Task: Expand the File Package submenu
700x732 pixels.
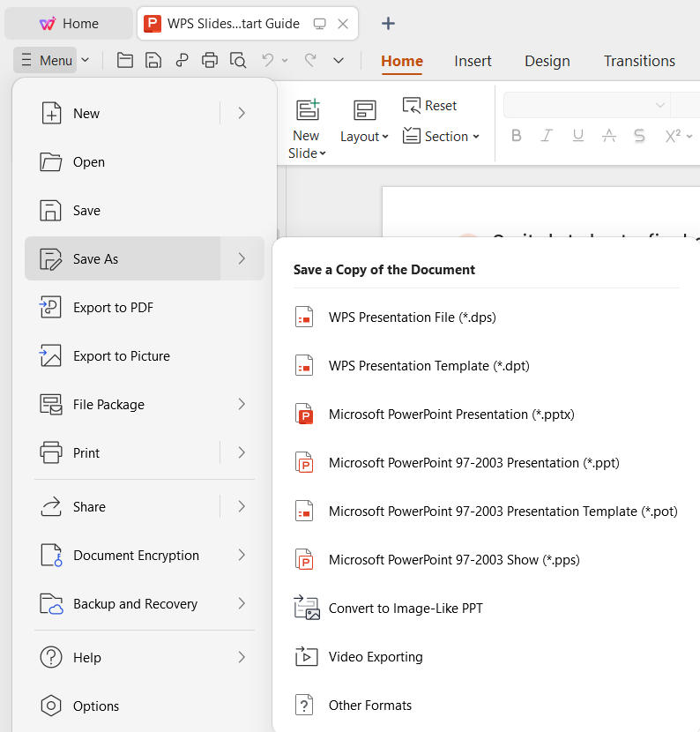Action: [242, 404]
